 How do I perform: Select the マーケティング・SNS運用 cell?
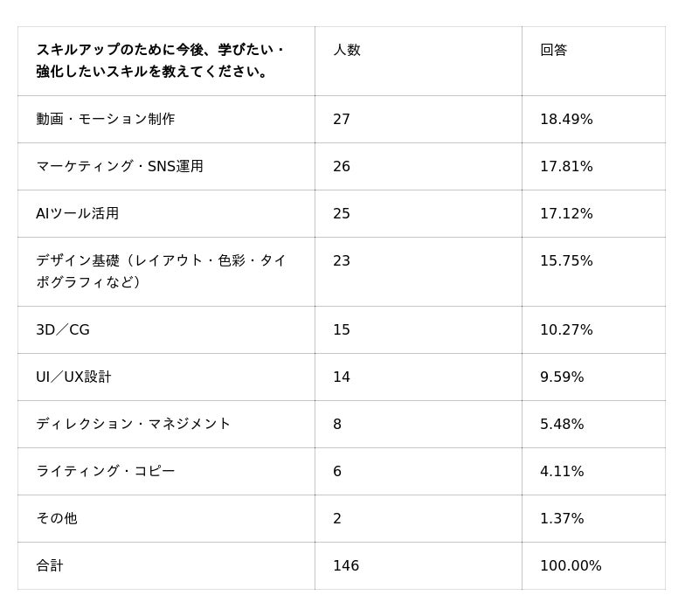tap(120, 167)
